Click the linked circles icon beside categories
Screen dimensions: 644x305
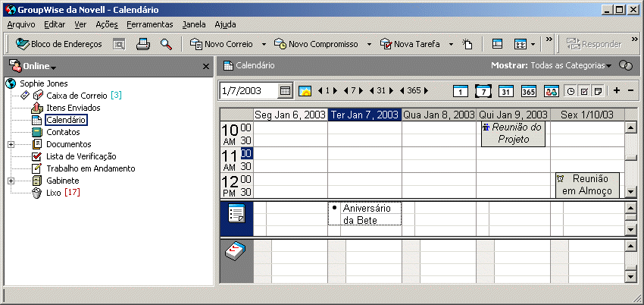click(x=626, y=66)
